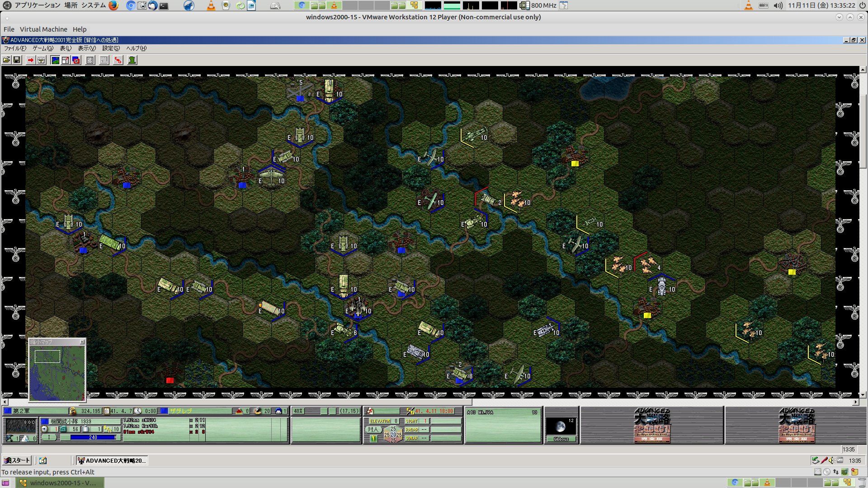868x488 pixels.
Task: Open the 場所 menu in top panel
Action: pyautogui.click(x=71, y=5)
